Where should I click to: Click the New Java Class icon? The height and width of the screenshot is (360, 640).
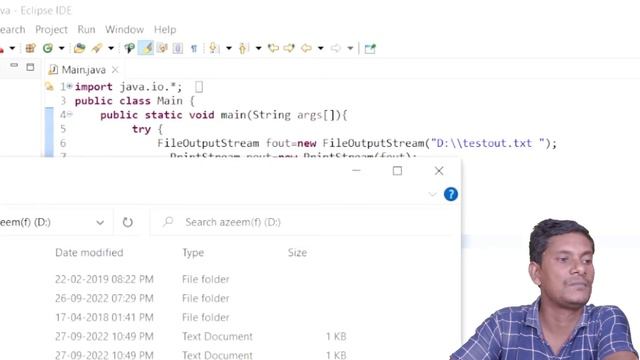[48, 48]
